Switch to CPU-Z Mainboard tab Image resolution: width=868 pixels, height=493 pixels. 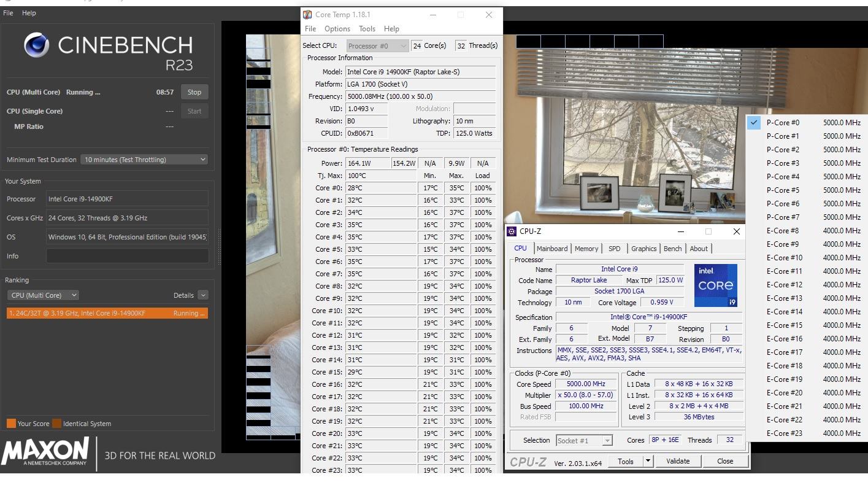pos(552,249)
